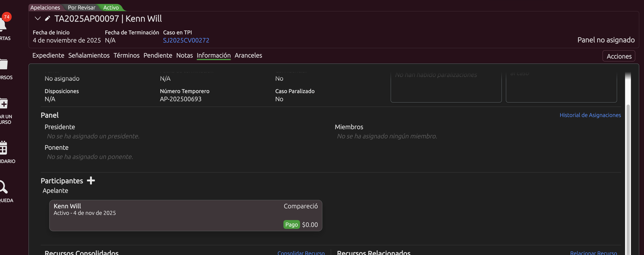Open Historial de Asignaciones link

coord(590,115)
